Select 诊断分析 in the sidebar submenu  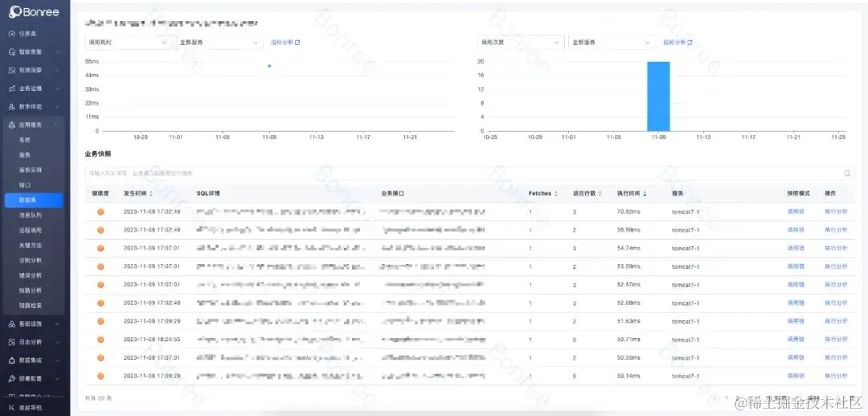click(x=31, y=261)
